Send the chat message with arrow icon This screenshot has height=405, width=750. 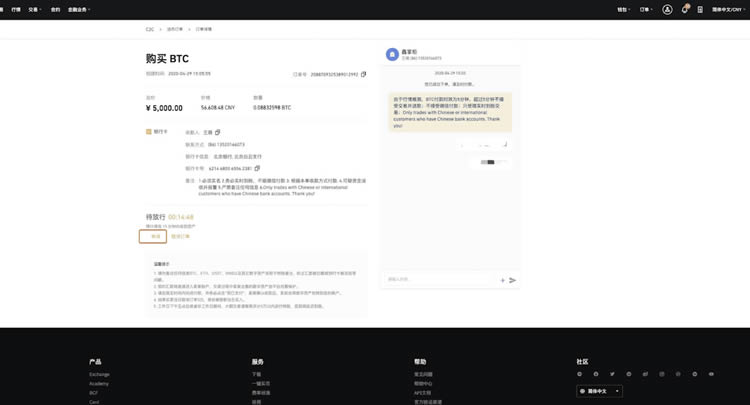(512, 280)
